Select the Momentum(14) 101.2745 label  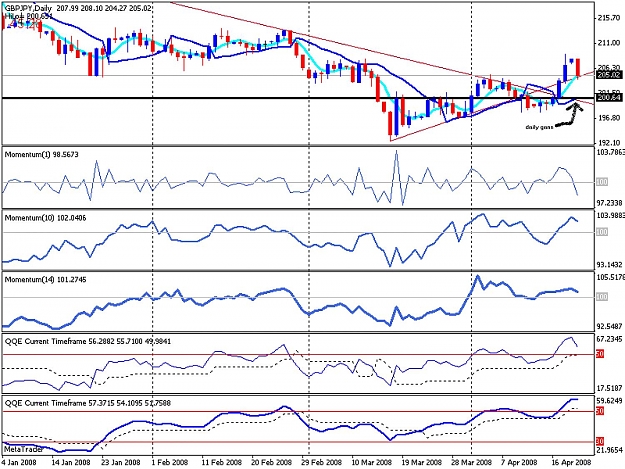tap(45, 280)
